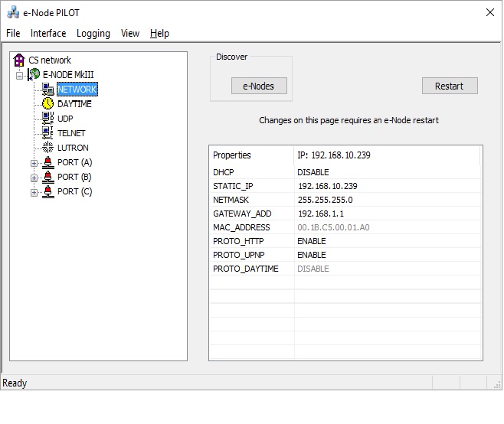Click the PROTO_DAYTIME value DISABLE
The height and width of the screenshot is (424, 504).
[x=313, y=269]
